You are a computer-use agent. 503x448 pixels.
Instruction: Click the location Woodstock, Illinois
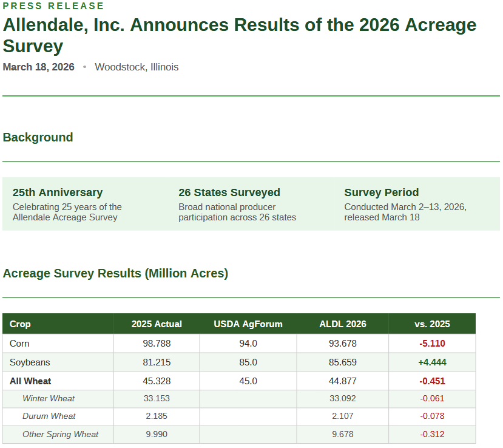click(x=137, y=67)
